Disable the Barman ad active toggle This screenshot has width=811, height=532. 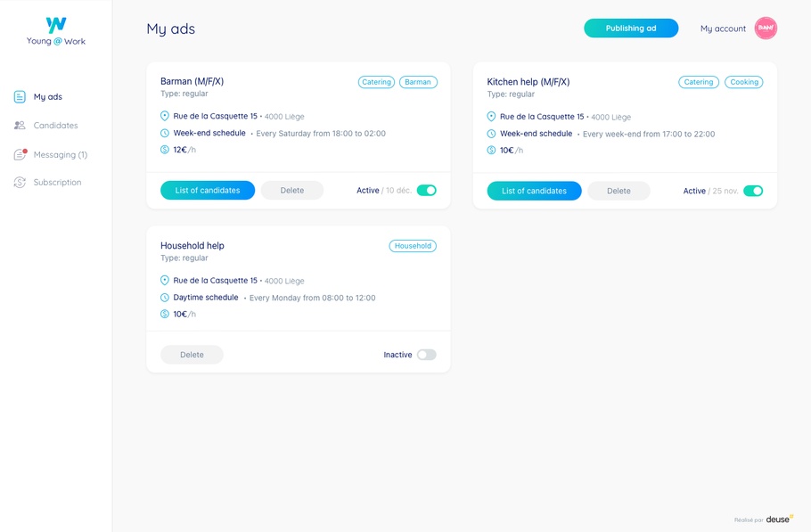point(426,191)
